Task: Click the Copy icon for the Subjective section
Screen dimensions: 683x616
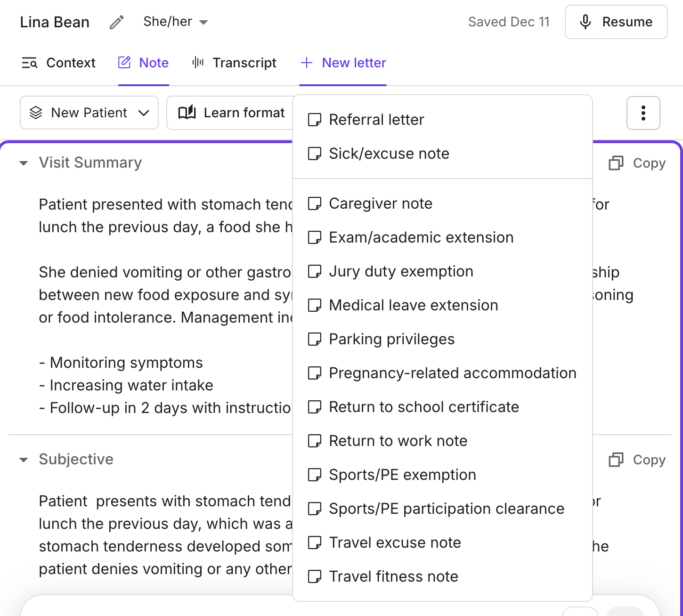Action: [616, 460]
